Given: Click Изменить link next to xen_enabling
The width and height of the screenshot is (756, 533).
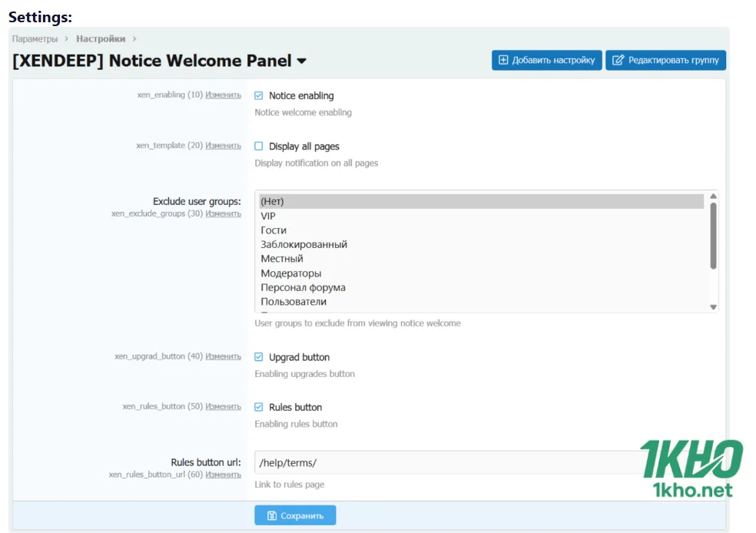Looking at the screenshot, I should (x=223, y=95).
